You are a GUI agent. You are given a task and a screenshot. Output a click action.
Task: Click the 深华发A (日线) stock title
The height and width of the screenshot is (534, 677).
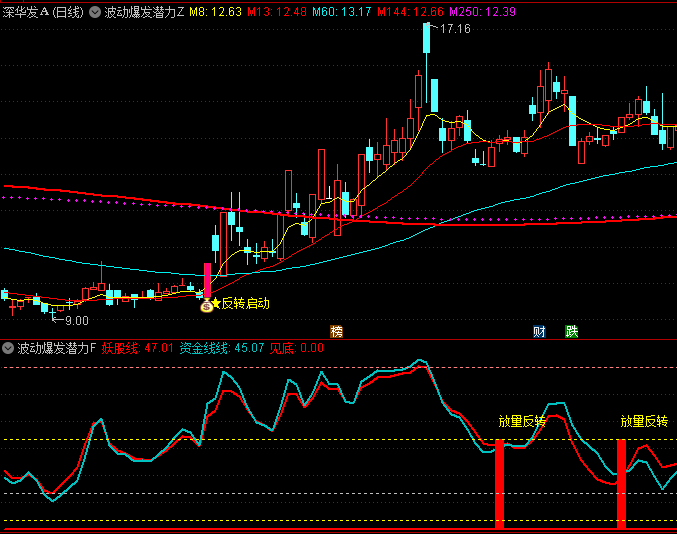tap(43, 12)
